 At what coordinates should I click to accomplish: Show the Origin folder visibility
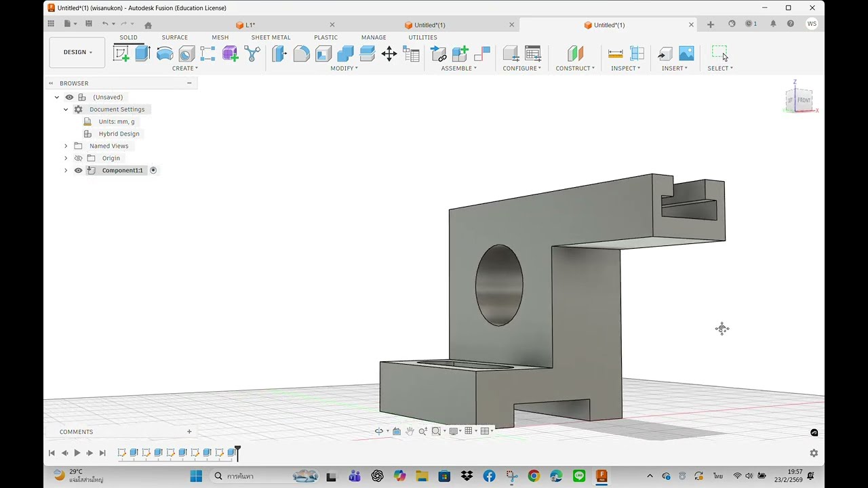click(x=78, y=158)
